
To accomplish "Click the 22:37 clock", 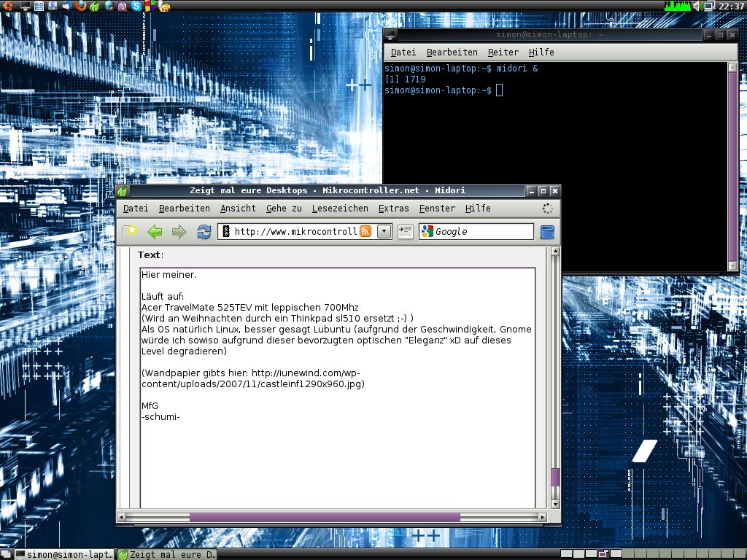I will click(731, 6).
